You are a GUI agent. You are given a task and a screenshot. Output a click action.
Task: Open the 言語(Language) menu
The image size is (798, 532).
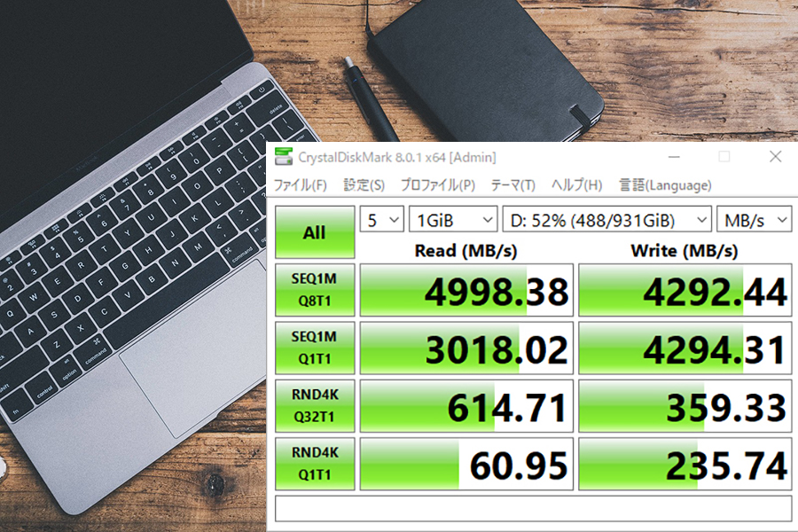(x=665, y=184)
